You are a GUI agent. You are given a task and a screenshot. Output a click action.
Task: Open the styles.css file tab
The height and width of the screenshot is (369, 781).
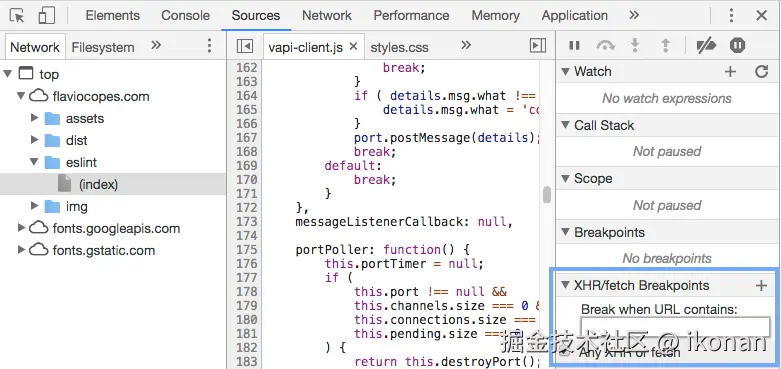click(x=399, y=47)
